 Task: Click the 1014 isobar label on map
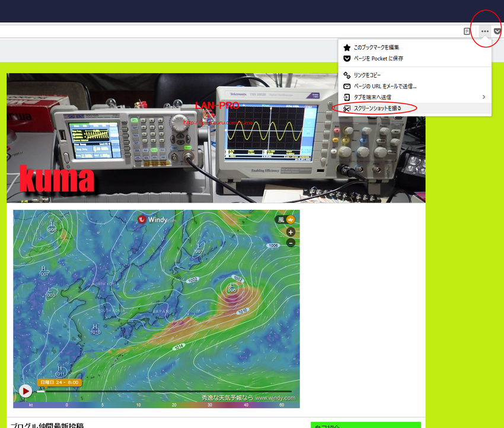pyautogui.click(x=179, y=347)
